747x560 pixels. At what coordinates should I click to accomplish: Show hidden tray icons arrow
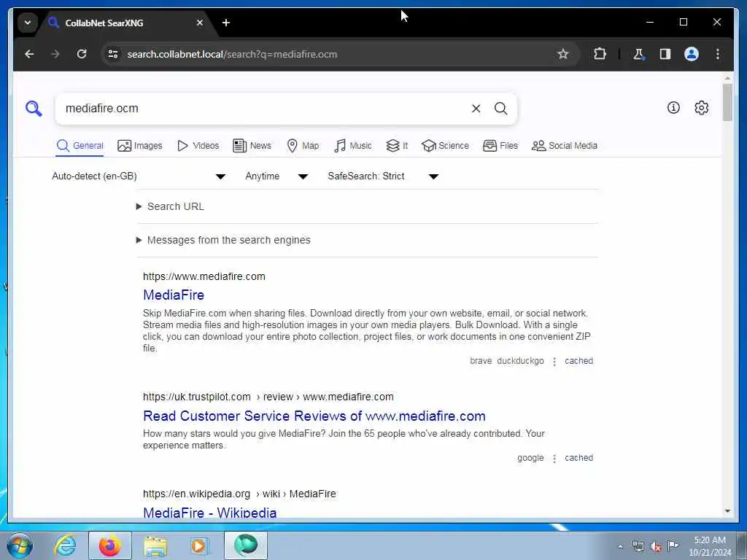point(620,547)
